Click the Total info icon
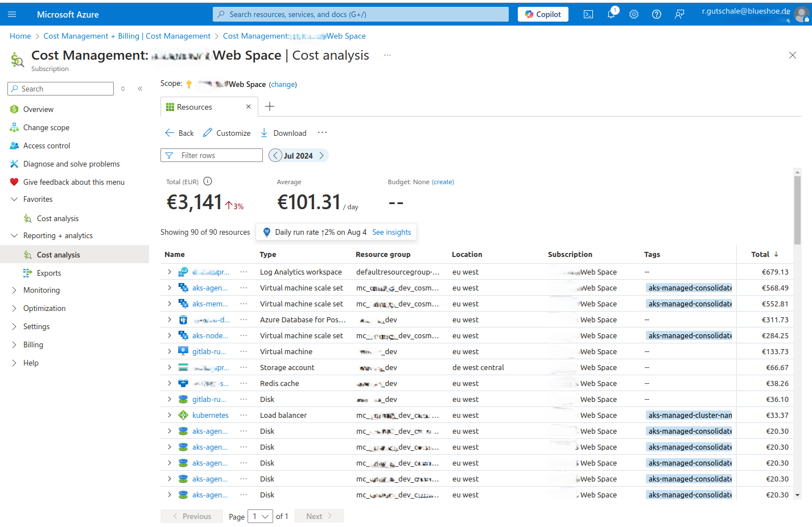812x527 pixels. [x=208, y=181]
